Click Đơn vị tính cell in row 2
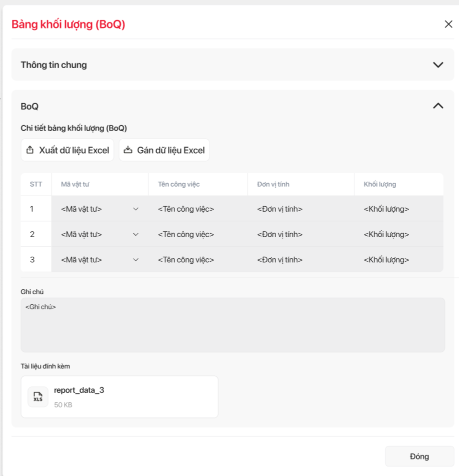Screen dimensions: 459x476 pyautogui.click(x=280, y=234)
